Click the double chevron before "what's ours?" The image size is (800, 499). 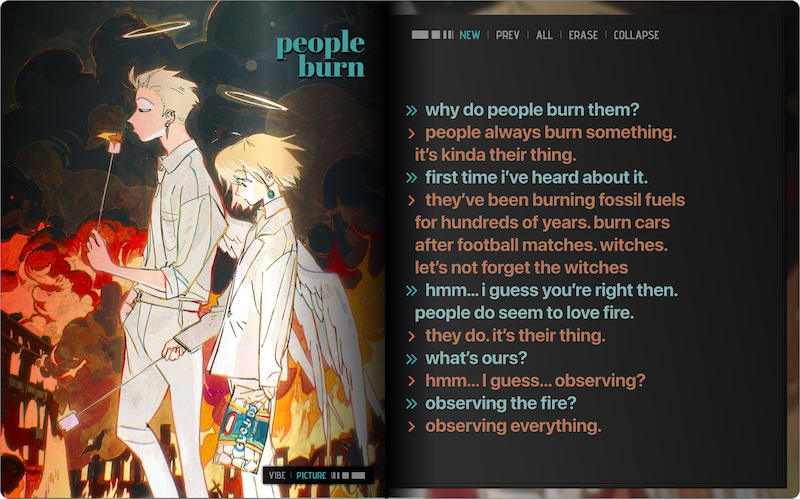[411, 359]
